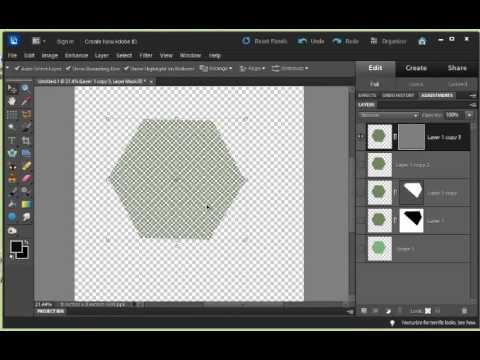The height and width of the screenshot is (360, 480).
Task: Select the Gradient tool
Action: pyautogui.click(x=26, y=204)
